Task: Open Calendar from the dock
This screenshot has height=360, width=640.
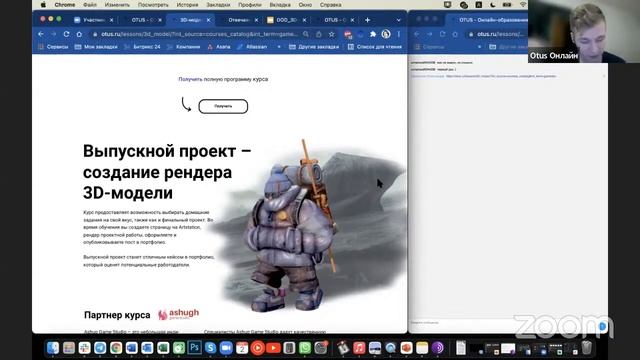Action: click(242, 348)
